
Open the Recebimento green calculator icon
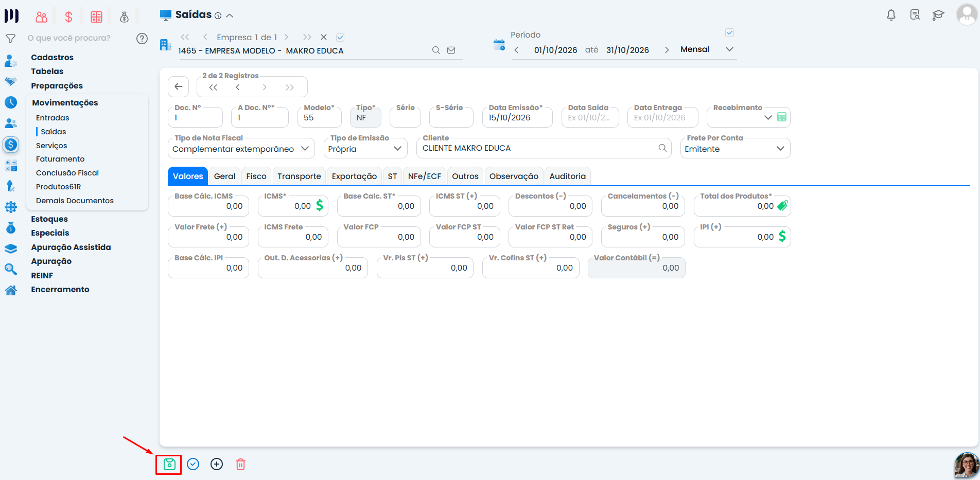coord(782,117)
